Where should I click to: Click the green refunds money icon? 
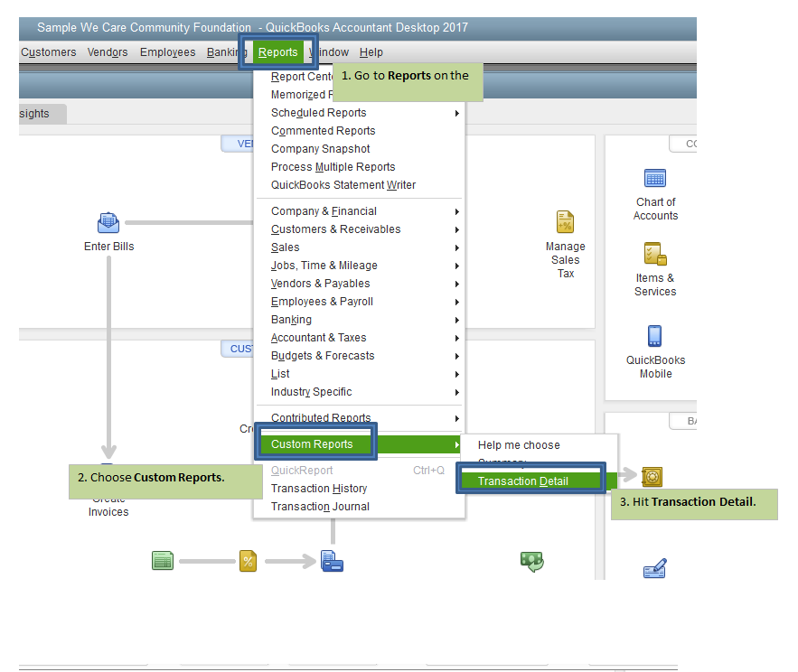point(531,561)
